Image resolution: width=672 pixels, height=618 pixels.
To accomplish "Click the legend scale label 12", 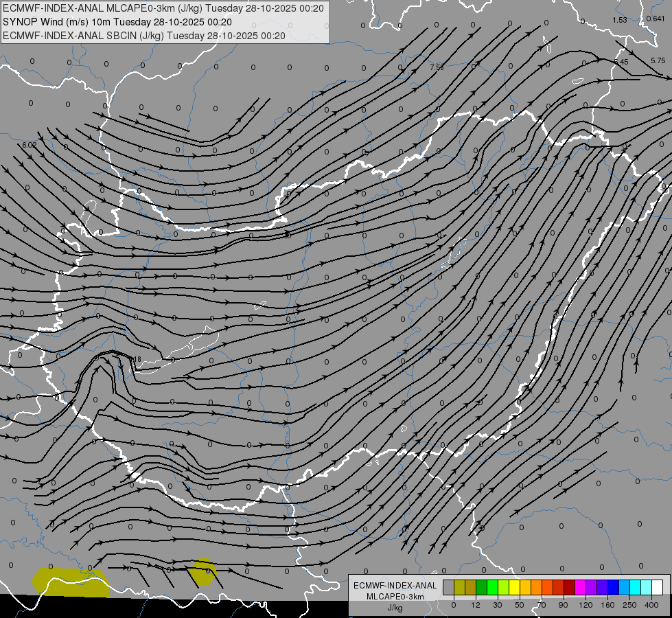I will tap(476, 605).
